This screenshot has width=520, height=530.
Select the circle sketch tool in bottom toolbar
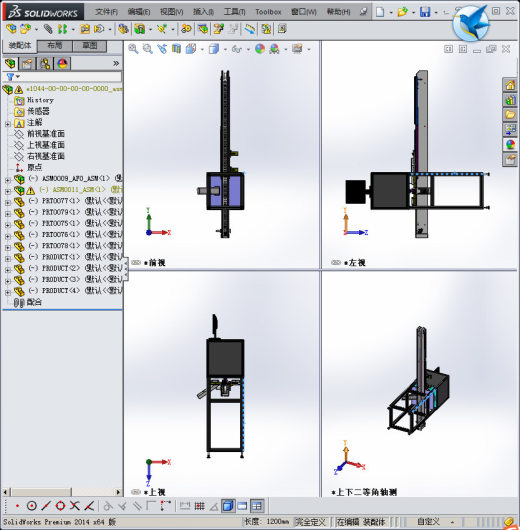pos(32,506)
